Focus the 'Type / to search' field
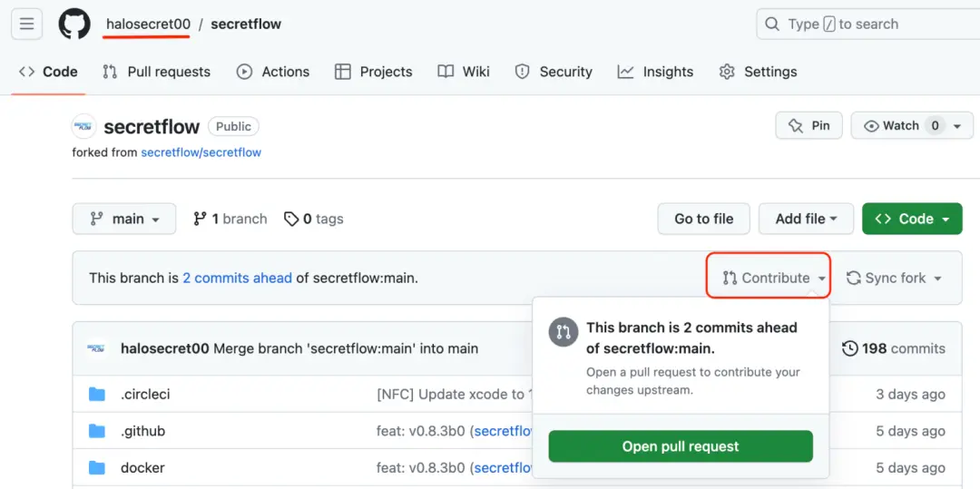 [x=868, y=24]
